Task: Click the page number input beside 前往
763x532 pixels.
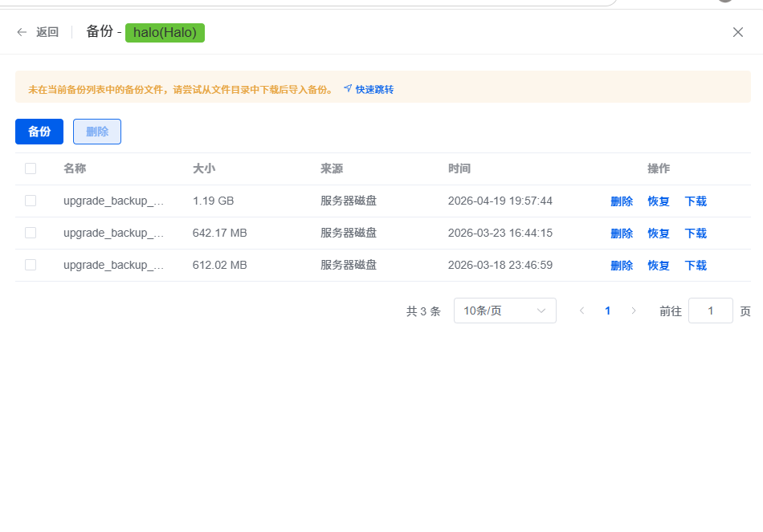Action: 710,311
